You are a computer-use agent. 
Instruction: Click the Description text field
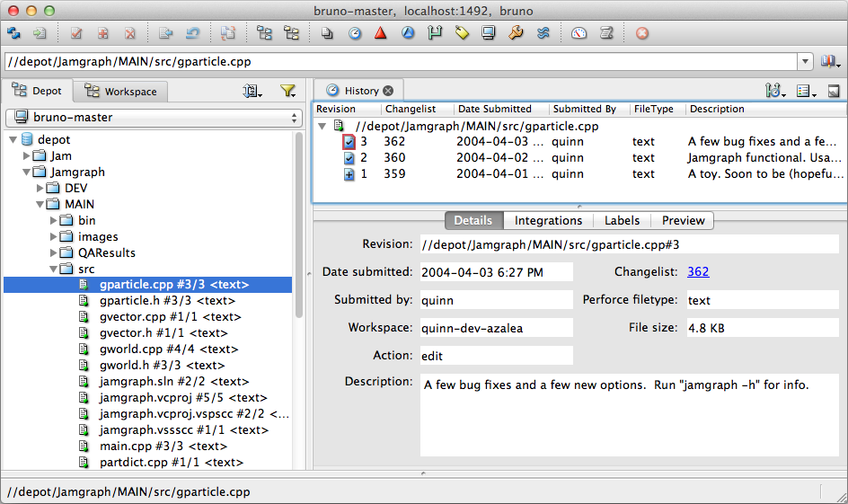pyautogui.click(x=628, y=414)
